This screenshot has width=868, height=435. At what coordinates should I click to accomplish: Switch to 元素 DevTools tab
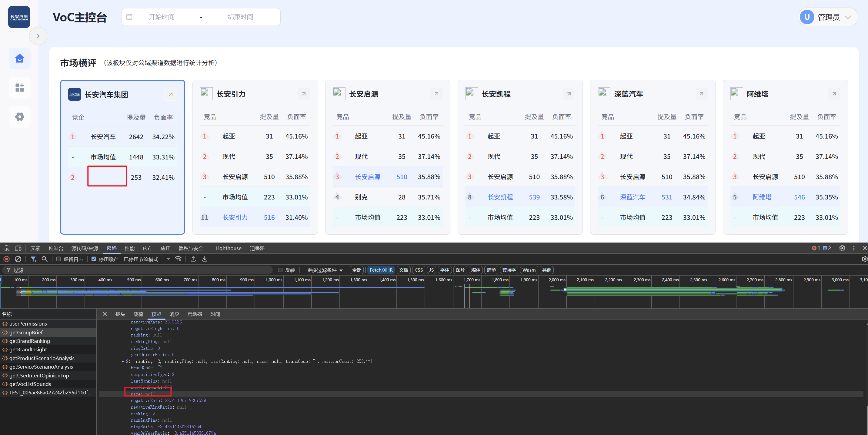tap(35, 248)
